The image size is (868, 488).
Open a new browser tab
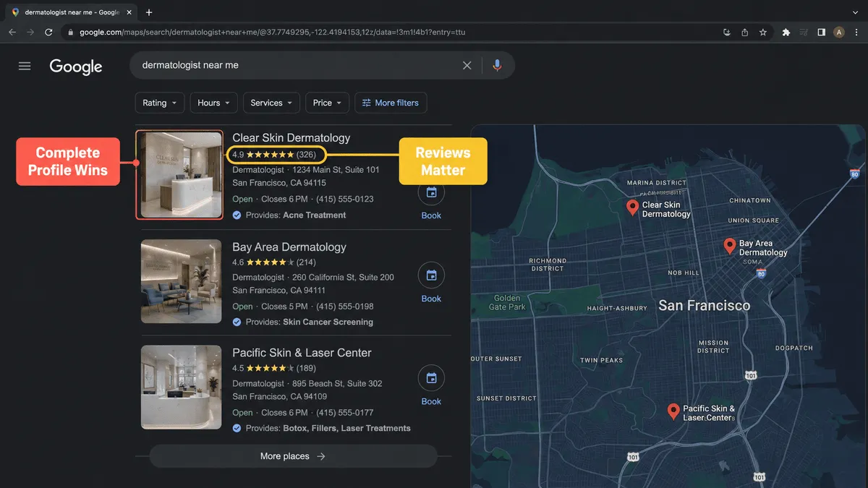[149, 12]
